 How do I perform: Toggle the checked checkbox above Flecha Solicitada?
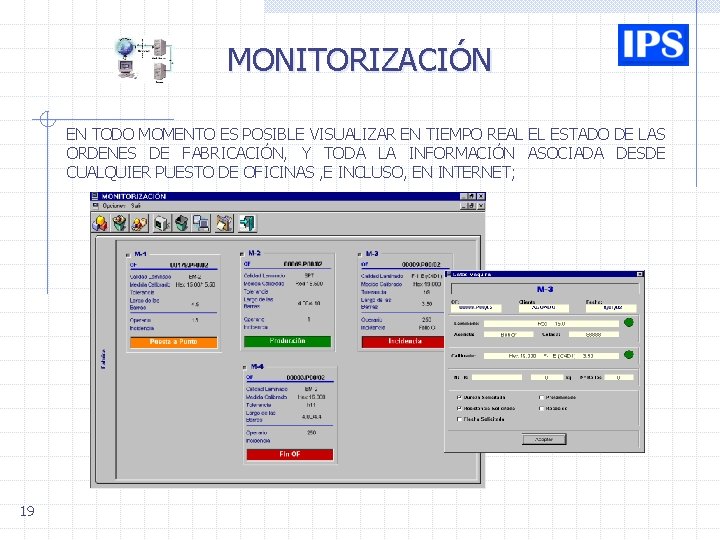click(x=459, y=408)
